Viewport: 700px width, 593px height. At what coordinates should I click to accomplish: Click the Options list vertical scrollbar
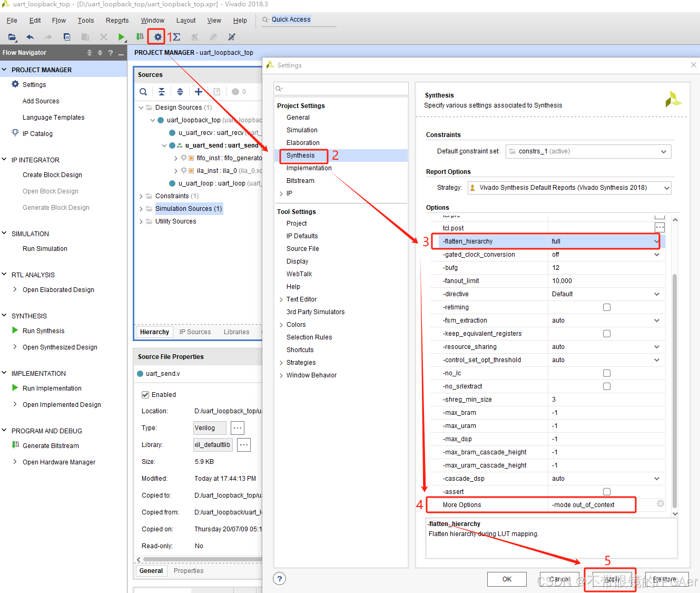click(675, 390)
